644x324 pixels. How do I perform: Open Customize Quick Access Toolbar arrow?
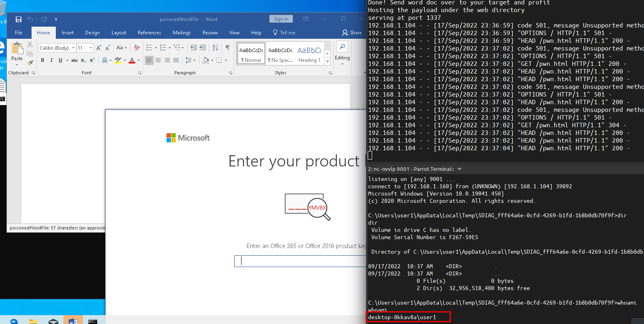tap(56, 19)
